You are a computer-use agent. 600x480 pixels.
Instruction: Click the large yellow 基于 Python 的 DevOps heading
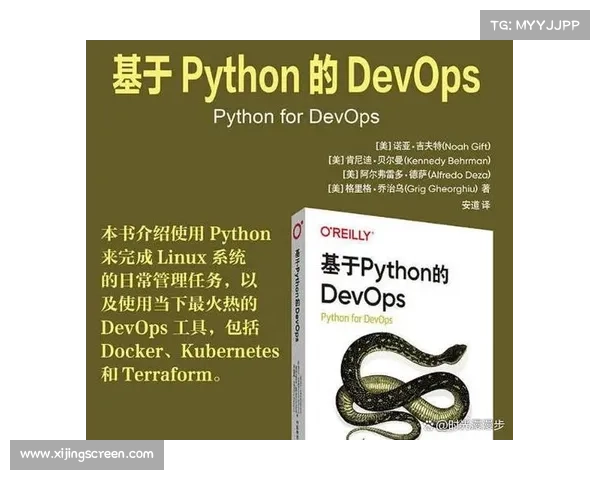click(x=295, y=77)
